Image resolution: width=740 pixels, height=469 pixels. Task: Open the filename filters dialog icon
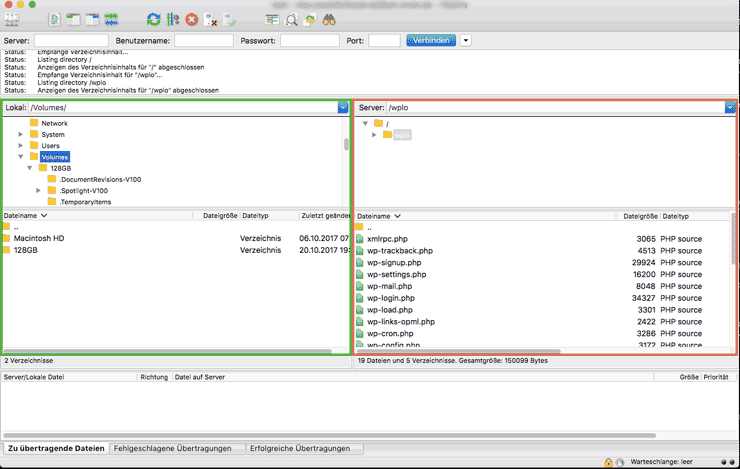272,19
